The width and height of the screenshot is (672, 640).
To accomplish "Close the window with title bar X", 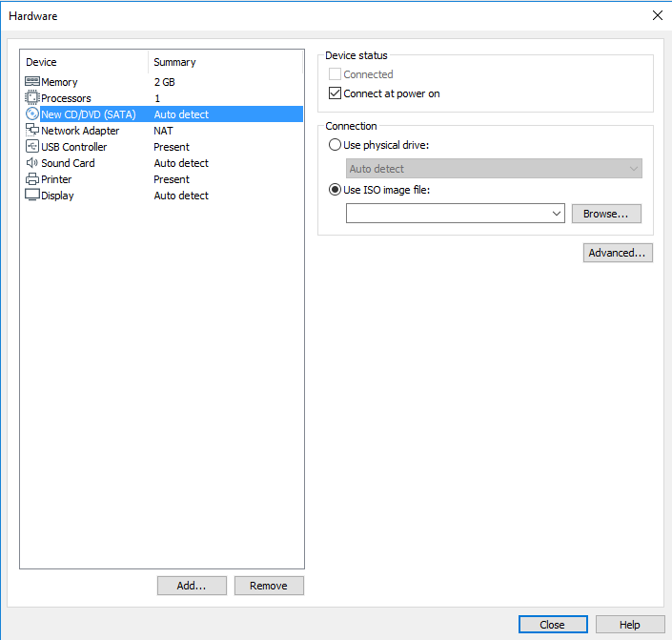I will [658, 15].
